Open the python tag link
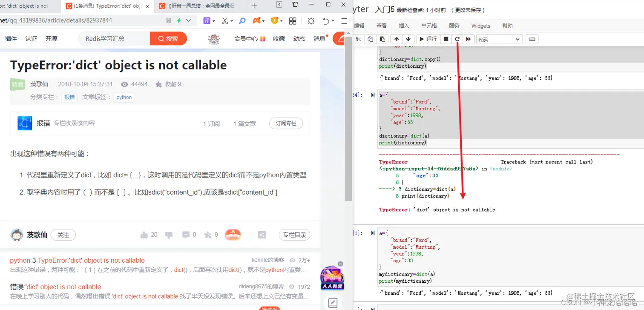 click(124, 97)
